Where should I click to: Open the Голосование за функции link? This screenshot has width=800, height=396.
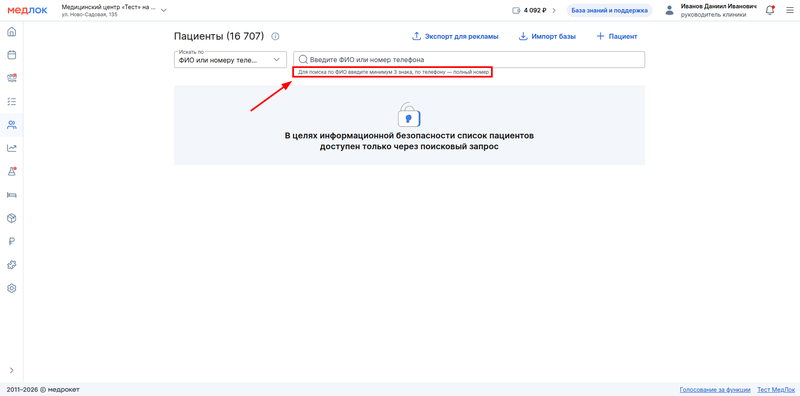pyautogui.click(x=715, y=390)
